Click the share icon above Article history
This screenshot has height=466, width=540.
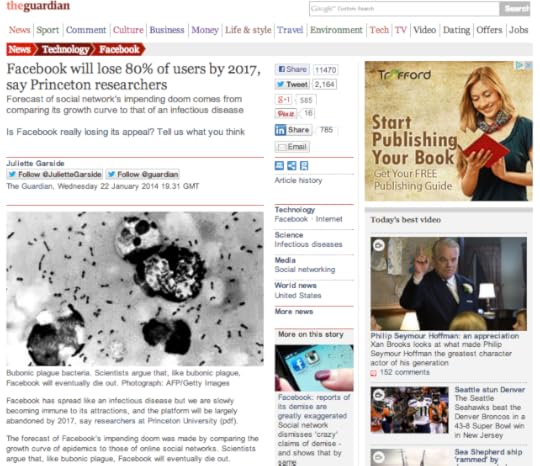pos(292,166)
